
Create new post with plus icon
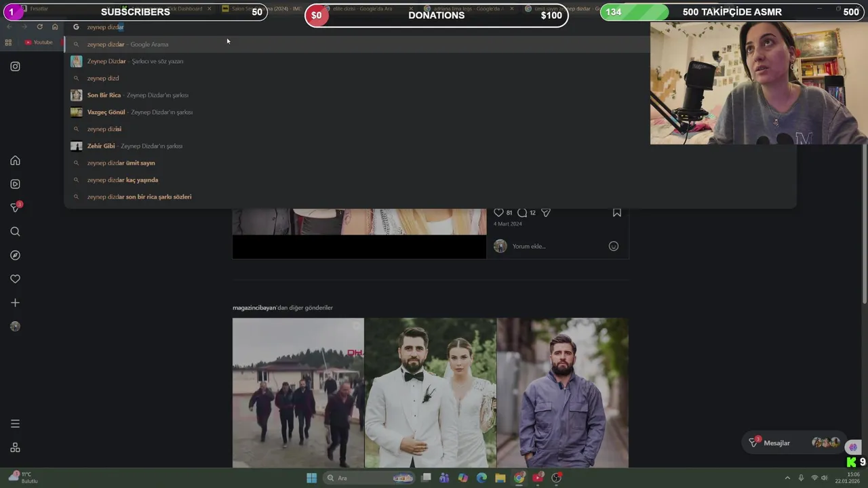tap(15, 303)
